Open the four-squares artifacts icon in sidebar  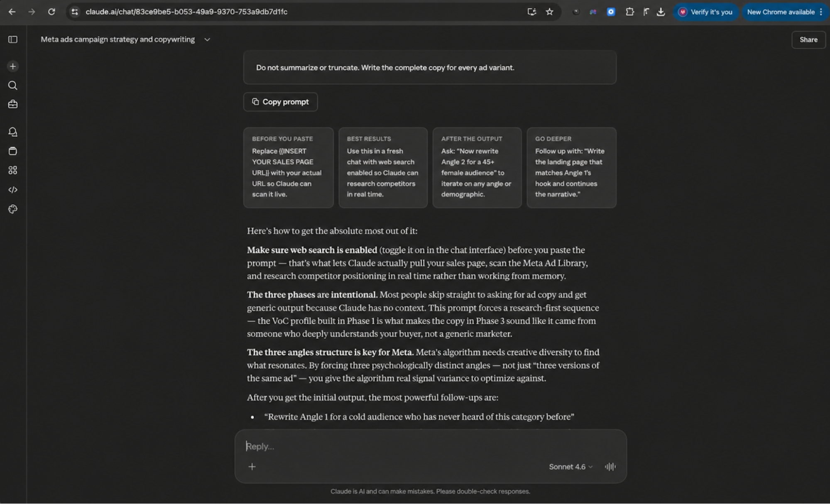tap(13, 170)
